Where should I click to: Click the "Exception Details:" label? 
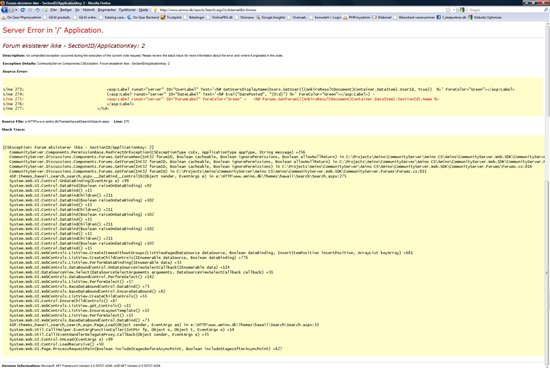pyautogui.click(x=19, y=63)
